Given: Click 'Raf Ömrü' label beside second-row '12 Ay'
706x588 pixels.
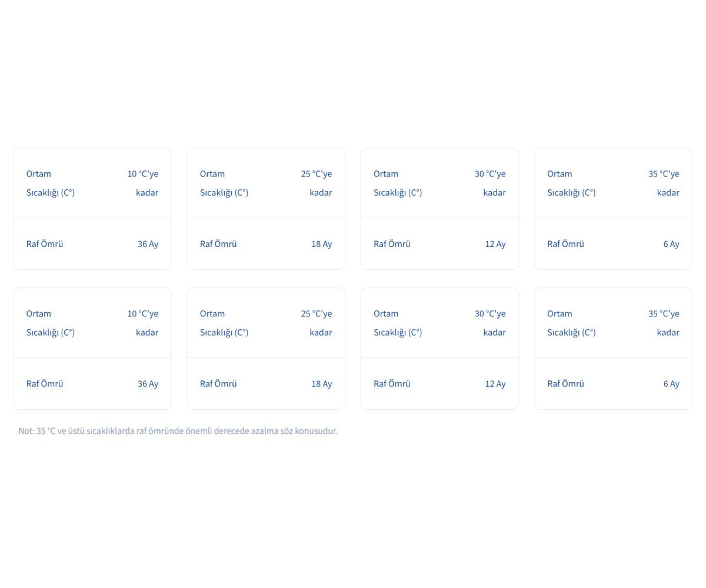Looking at the screenshot, I should pyautogui.click(x=392, y=384).
